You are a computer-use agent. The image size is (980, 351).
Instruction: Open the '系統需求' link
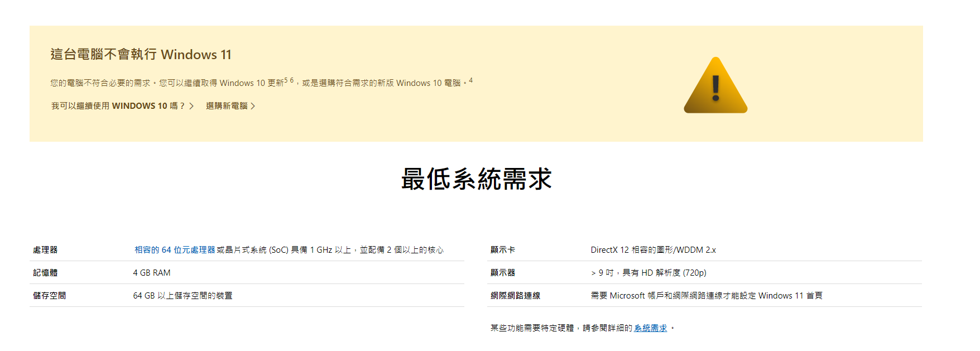pos(650,328)
